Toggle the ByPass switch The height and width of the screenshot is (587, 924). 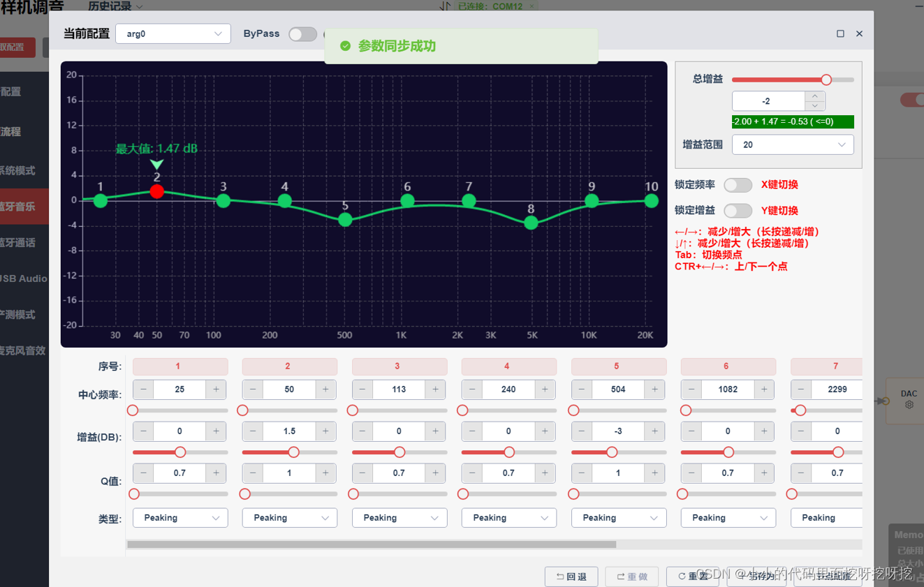[x=303, y=34]
